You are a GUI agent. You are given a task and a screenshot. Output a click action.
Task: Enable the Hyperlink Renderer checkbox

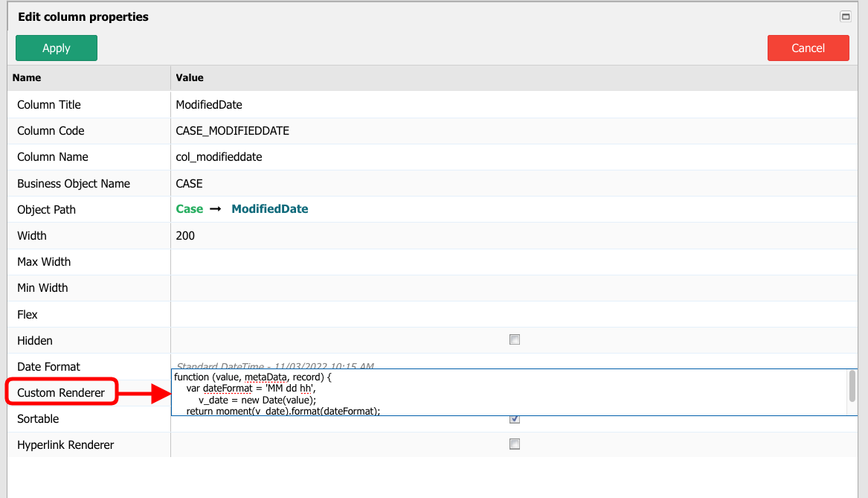click(x=515, y=444)
